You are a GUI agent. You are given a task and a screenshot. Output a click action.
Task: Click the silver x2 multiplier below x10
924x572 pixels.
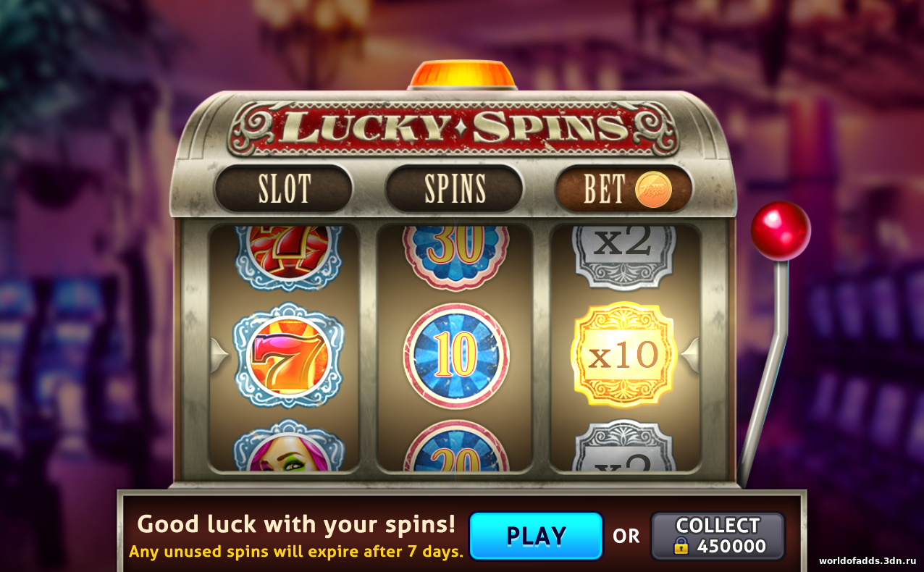coord(623,446)
